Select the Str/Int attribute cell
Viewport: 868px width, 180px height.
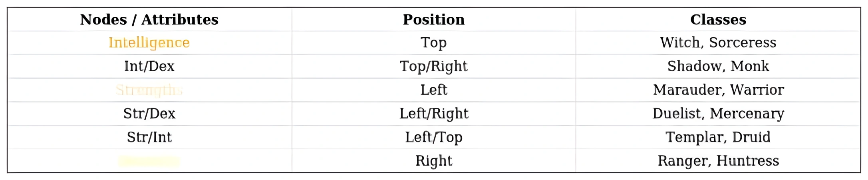[149, 137]
